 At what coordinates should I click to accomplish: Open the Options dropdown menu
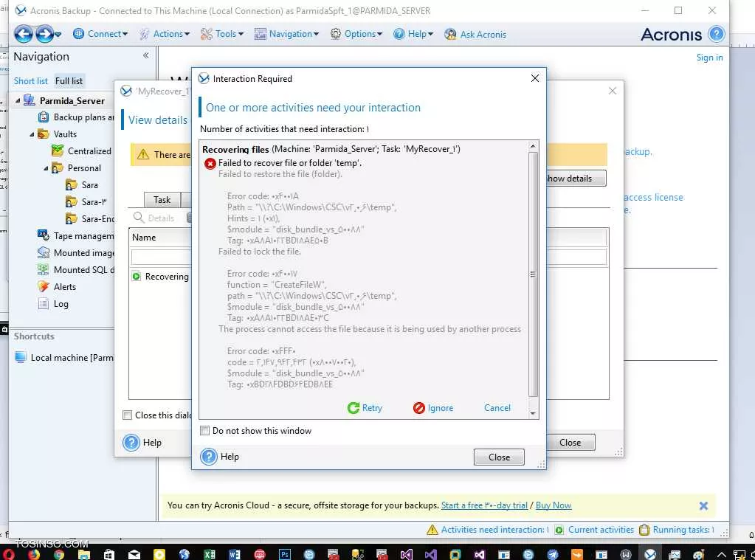(x=356, y=34)
